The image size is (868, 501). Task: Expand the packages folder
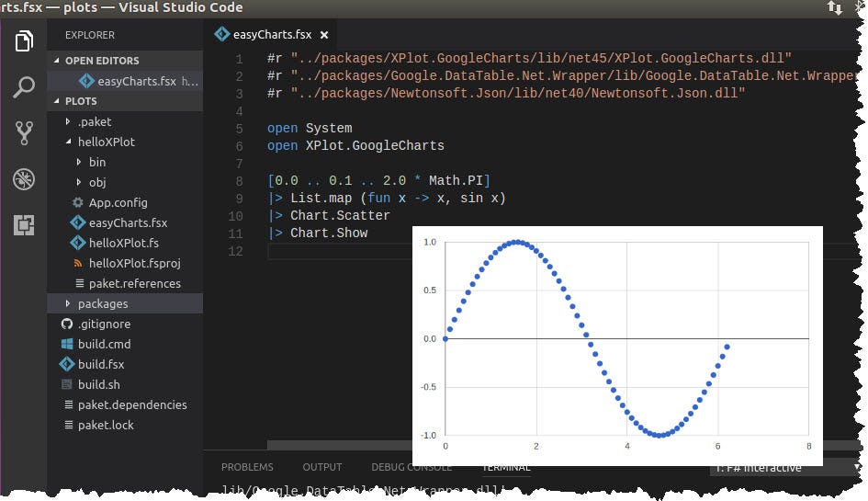68,303
